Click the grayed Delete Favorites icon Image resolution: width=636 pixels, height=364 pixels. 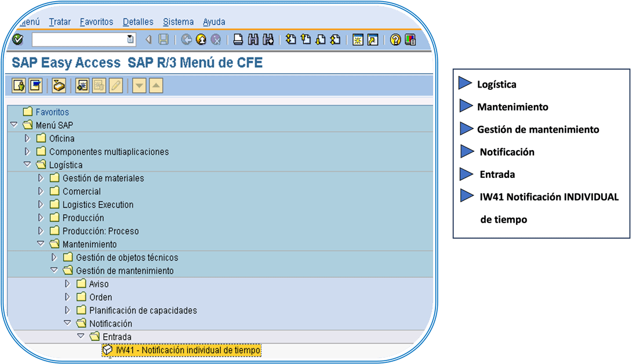(99, 86)
